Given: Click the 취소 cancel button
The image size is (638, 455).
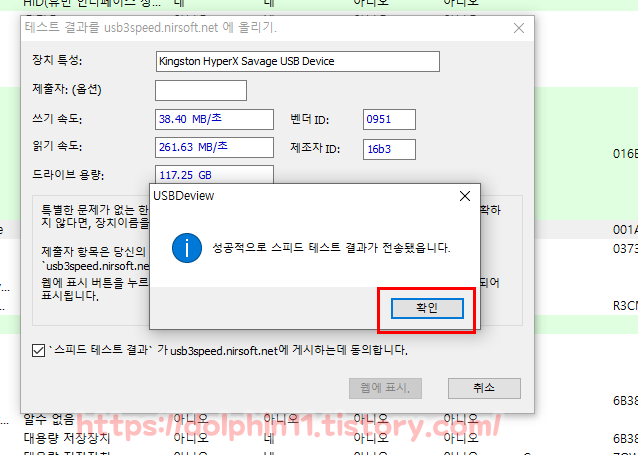Looking at the screenshot, I should point(484,388).
